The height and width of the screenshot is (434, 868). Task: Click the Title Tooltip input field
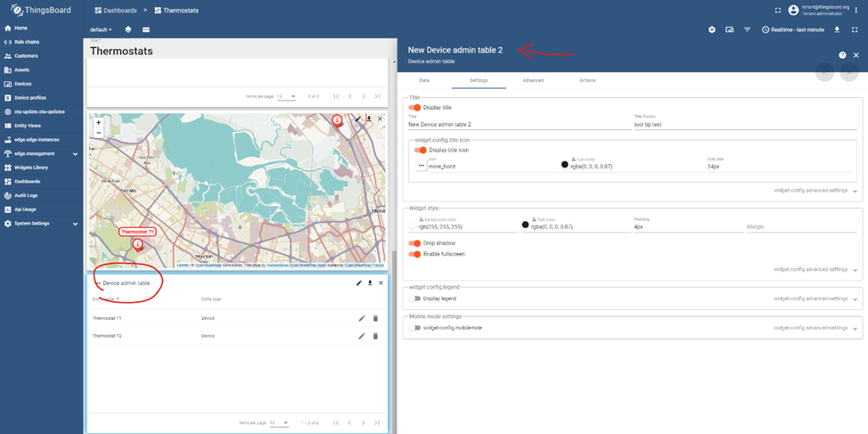coord(745,125)
